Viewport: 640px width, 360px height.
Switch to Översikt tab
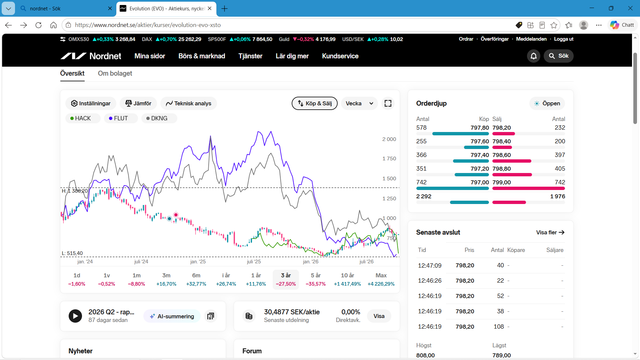coord(72,73)
